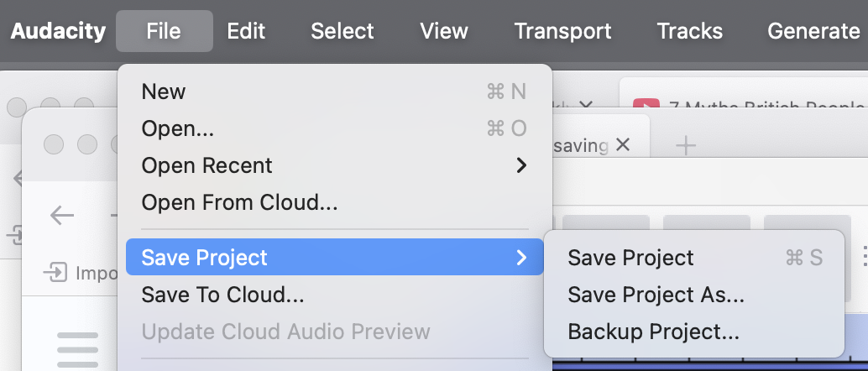Switch to the "7 Myths British People" tab

coord(756,107)
